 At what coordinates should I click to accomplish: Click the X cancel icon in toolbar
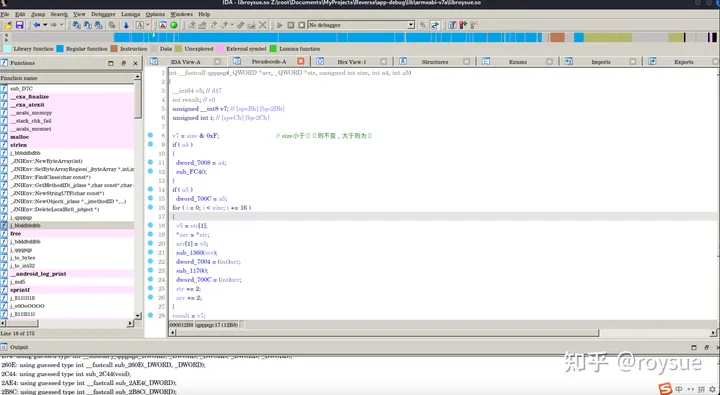(x=263, y=25)
